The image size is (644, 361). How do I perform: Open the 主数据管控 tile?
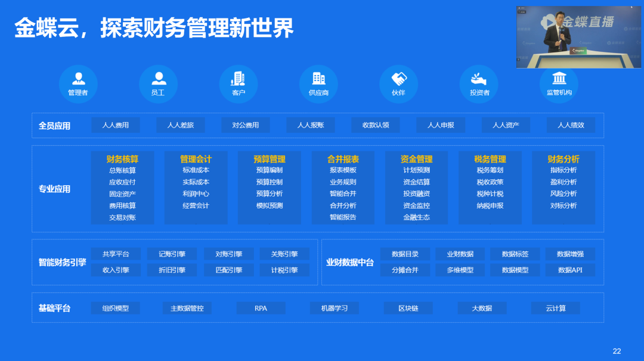coord(187,308)
